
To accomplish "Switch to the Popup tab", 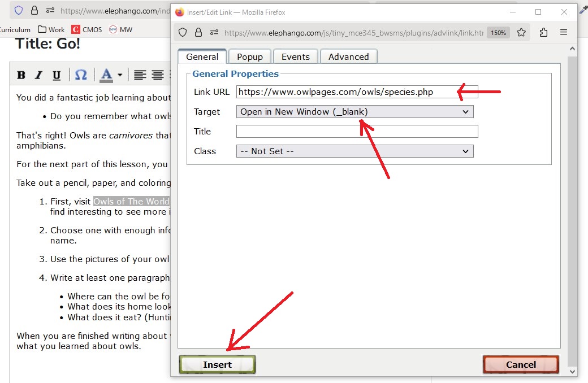I will click(250, 56).
